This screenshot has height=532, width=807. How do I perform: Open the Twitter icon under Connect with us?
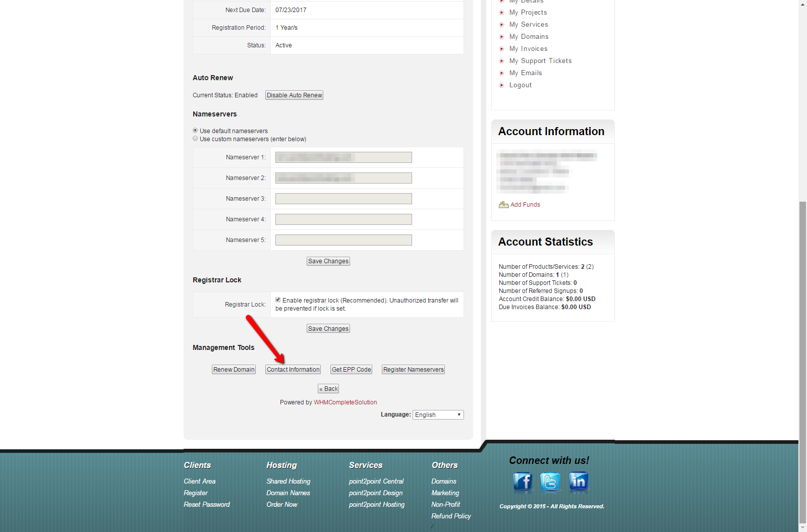(x=550, y=482)
